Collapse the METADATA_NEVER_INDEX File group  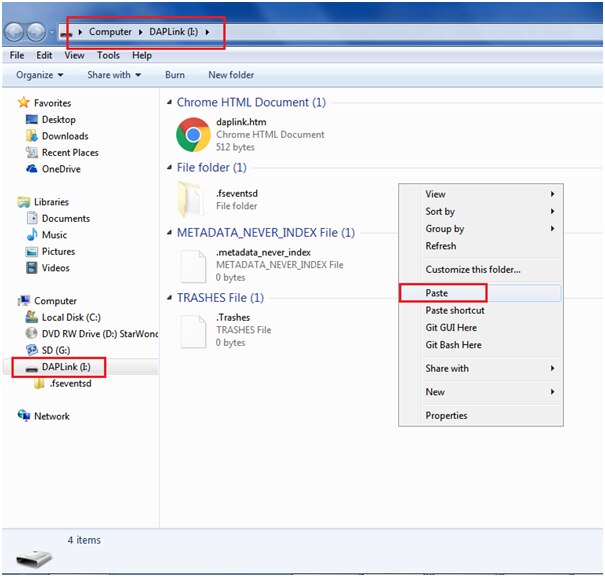tap(169, 233)
